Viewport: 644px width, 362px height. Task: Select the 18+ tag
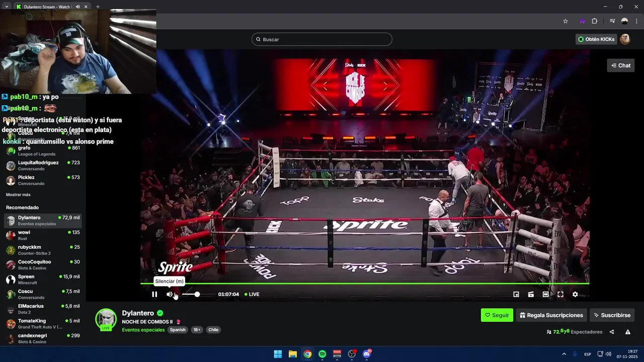(x=197, y=330)
